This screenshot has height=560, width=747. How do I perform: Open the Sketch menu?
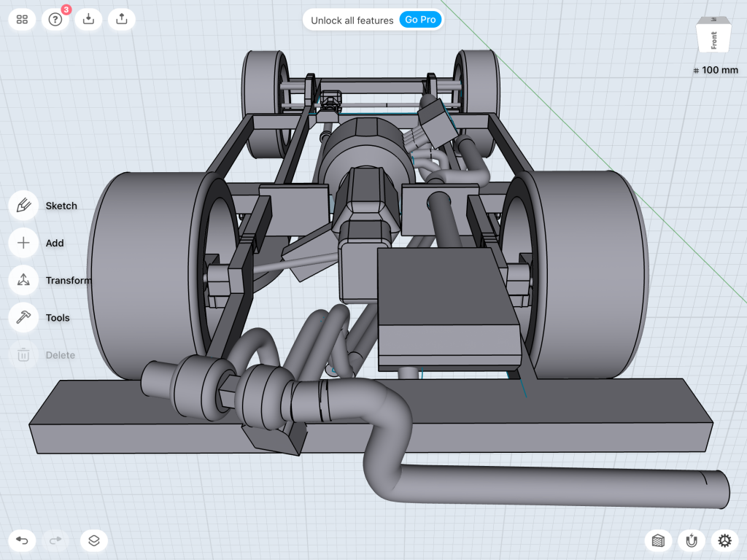click(x=23, y=206)
